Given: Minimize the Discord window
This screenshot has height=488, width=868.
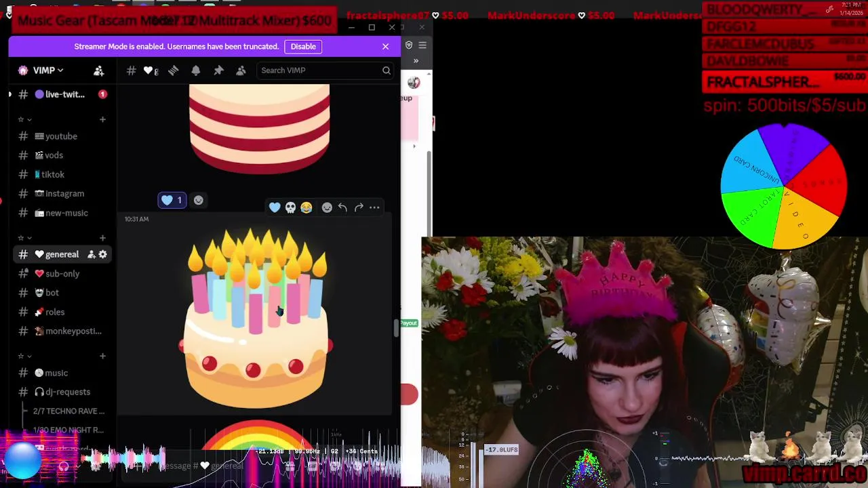Looking at the screenshot, I should click(351, 27).
